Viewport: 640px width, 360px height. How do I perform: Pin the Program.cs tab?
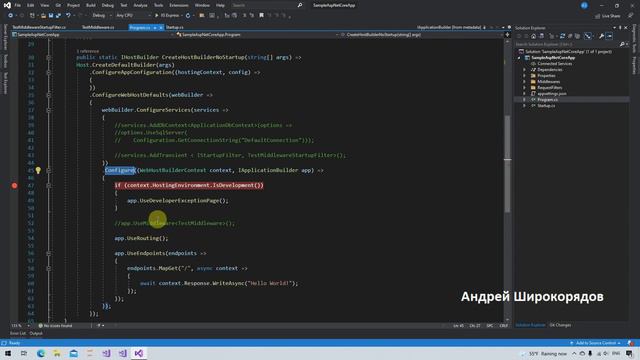click(x=155, y=27)
